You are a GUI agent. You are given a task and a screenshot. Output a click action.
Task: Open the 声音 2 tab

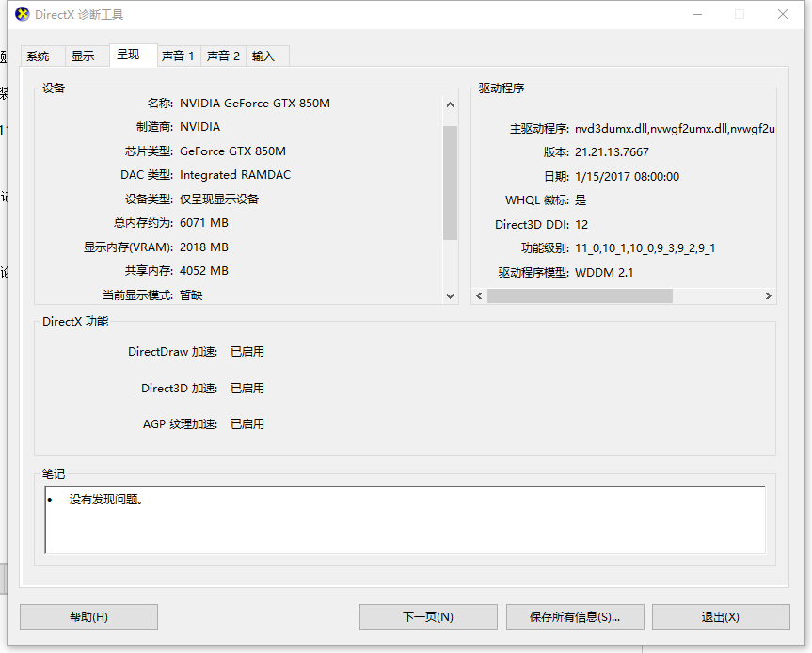(x=223, y=56)
